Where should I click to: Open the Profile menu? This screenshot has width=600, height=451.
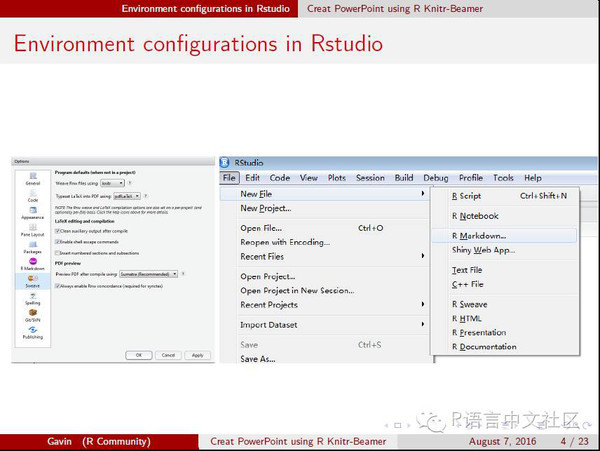(x=471, y=178)
